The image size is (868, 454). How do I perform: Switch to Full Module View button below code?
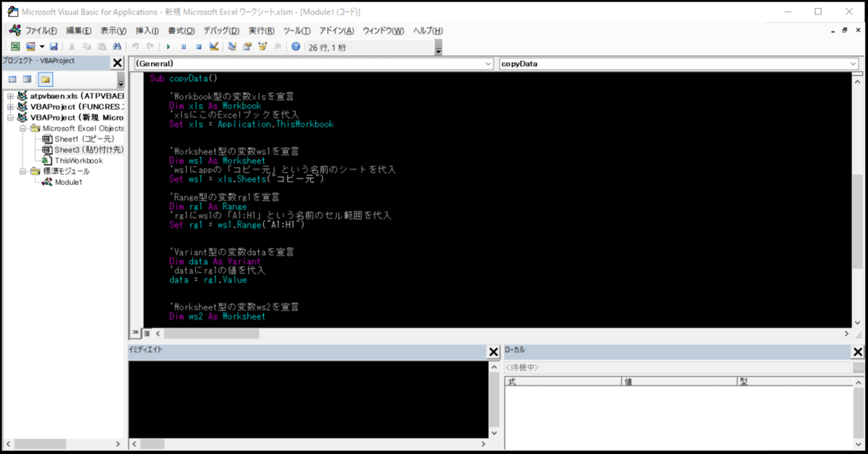click(x=146, y=333)
